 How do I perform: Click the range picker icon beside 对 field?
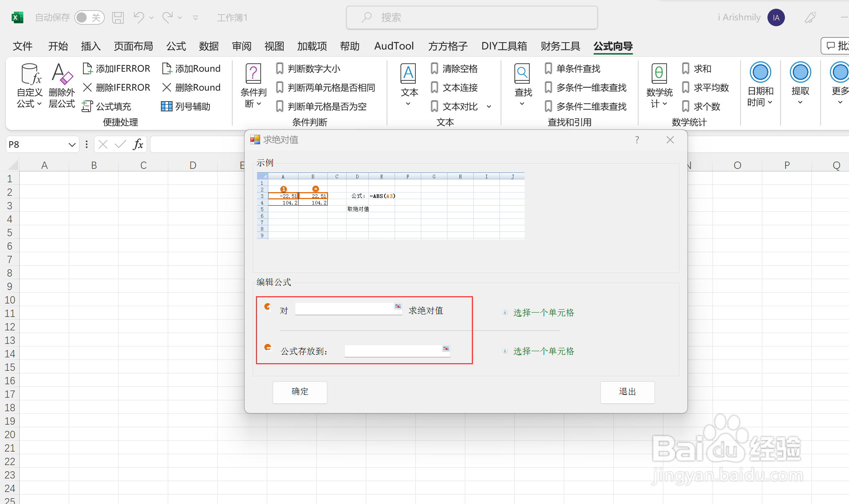tap(398, 306)
